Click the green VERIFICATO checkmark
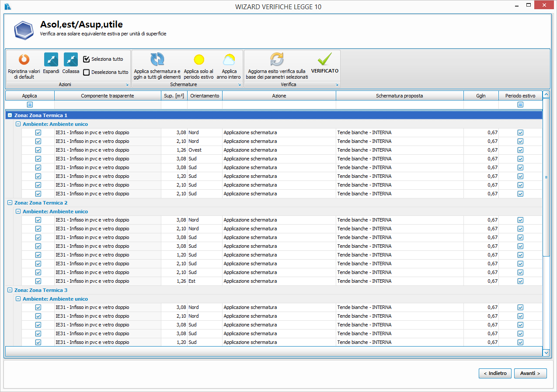Screen dimensions: 557x392 point(324,59)
